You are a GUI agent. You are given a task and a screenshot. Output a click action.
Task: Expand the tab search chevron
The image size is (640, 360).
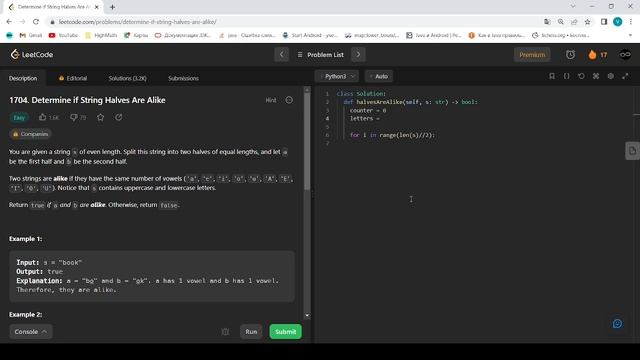pos(573,7)
